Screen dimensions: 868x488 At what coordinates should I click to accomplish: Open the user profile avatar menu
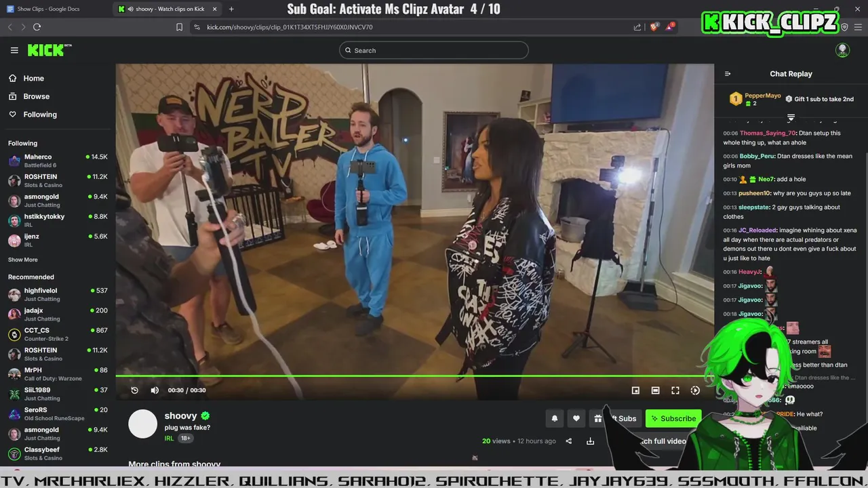842,50
